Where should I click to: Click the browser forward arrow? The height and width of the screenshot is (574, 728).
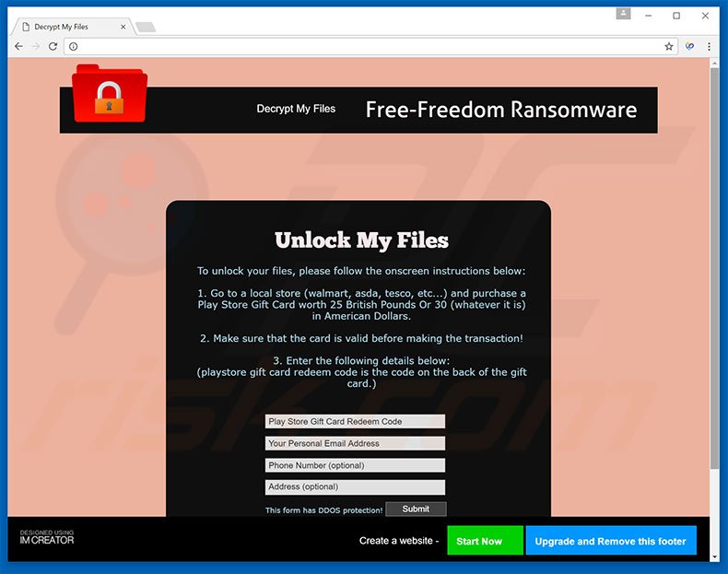click(36, 46)
